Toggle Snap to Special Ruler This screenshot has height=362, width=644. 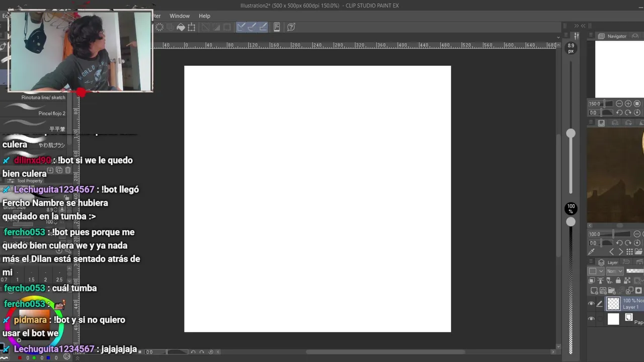(x=252, y=27)
